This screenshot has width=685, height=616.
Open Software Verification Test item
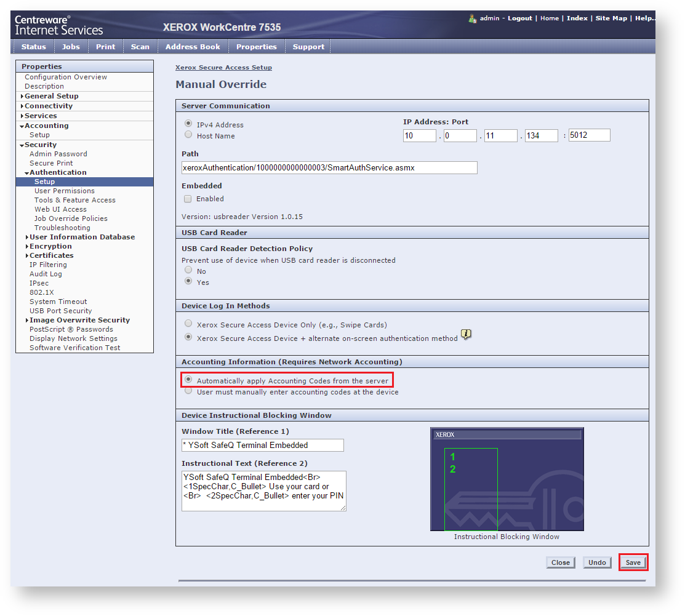(x=74, y=348)
